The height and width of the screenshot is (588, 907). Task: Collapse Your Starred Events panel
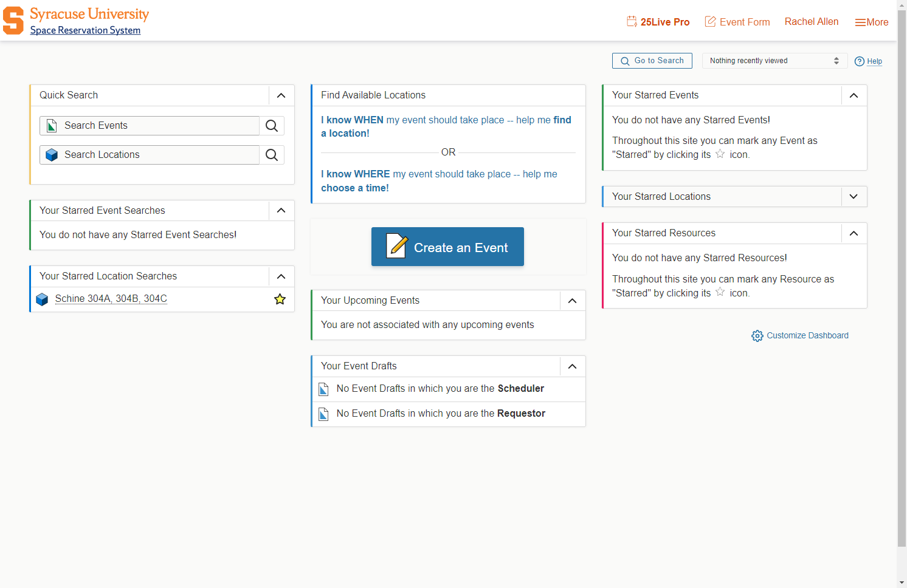pyautogui.click(x=854, y=95)
